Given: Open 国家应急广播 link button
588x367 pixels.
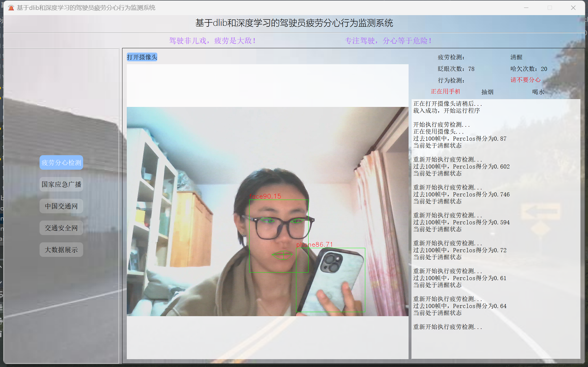Looking at the screenshot, I should (61, 184).
